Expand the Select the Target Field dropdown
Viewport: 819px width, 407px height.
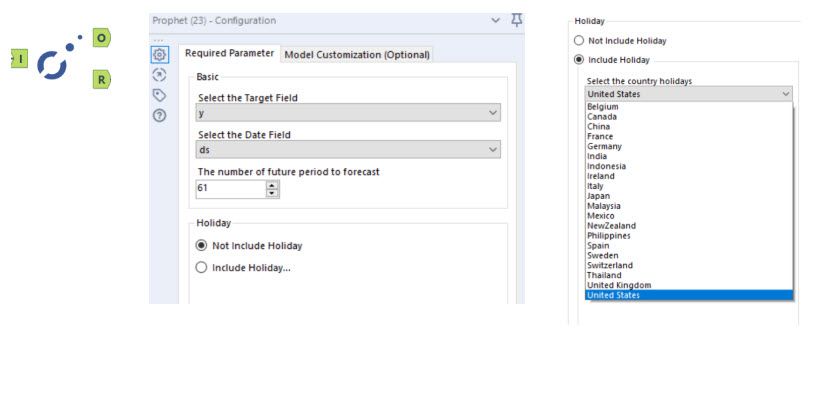(x=348, y=114)
